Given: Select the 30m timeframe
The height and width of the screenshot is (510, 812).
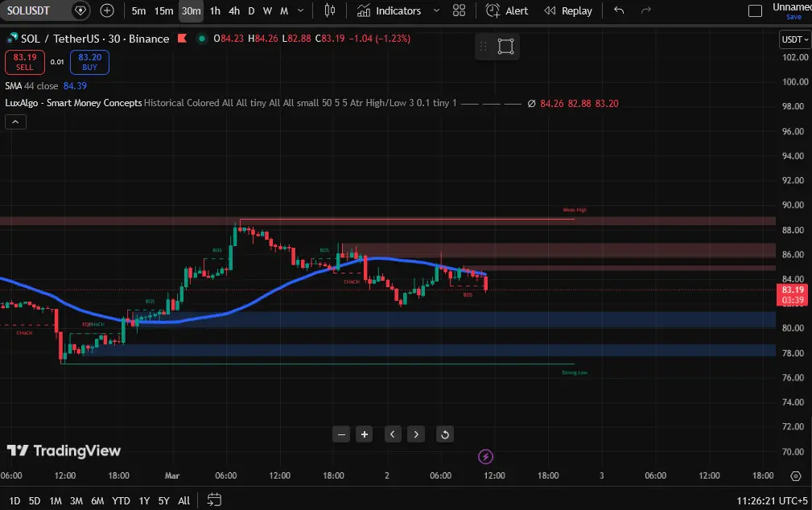Looking at the screenshot, I should pyautogui.click(x=191, y=11).
